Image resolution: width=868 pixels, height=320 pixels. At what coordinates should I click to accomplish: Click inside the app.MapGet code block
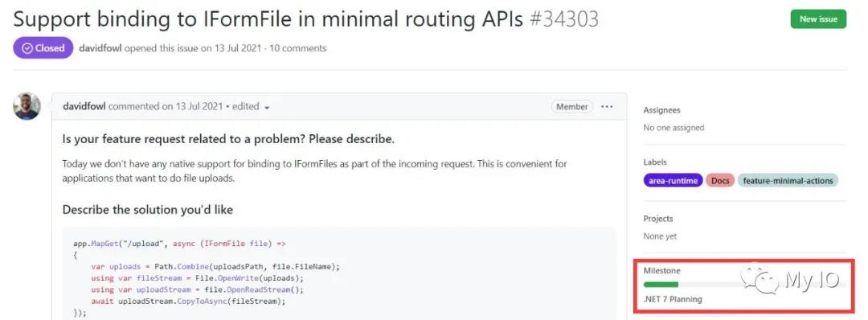coord(339,273)
